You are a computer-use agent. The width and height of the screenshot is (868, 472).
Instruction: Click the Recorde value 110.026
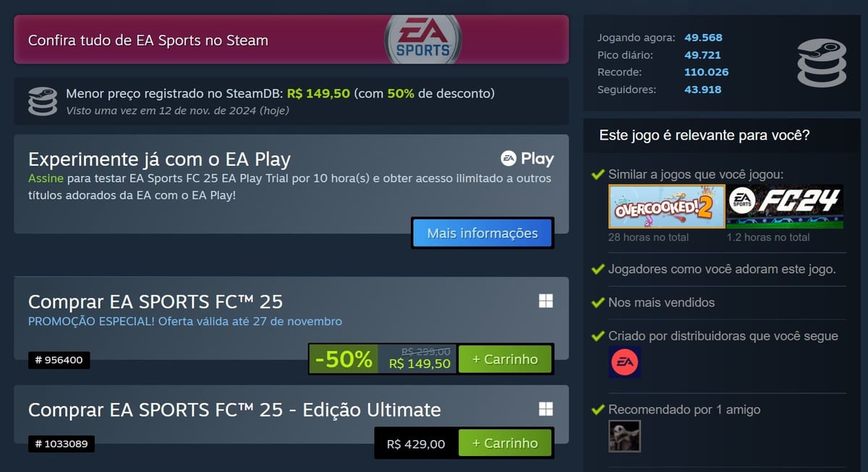(x=707, y=72)
